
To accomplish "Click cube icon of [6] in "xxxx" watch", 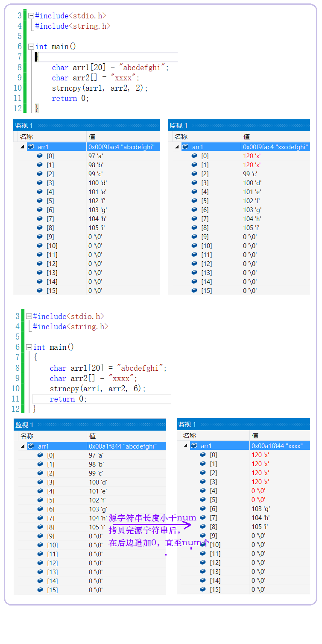I will (203, 508).
